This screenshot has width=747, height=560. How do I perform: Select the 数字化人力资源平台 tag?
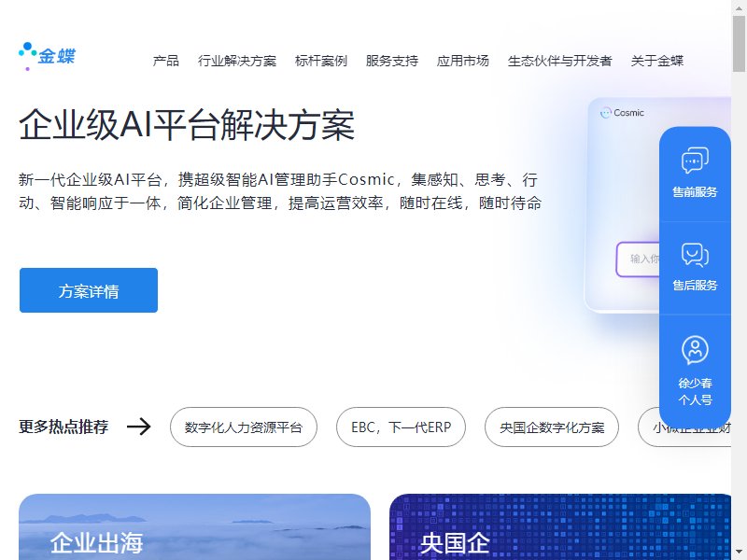coord(244,427)
